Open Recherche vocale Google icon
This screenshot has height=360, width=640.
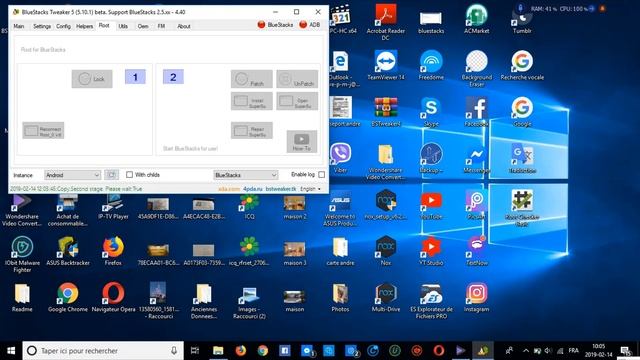click(522, 65)
